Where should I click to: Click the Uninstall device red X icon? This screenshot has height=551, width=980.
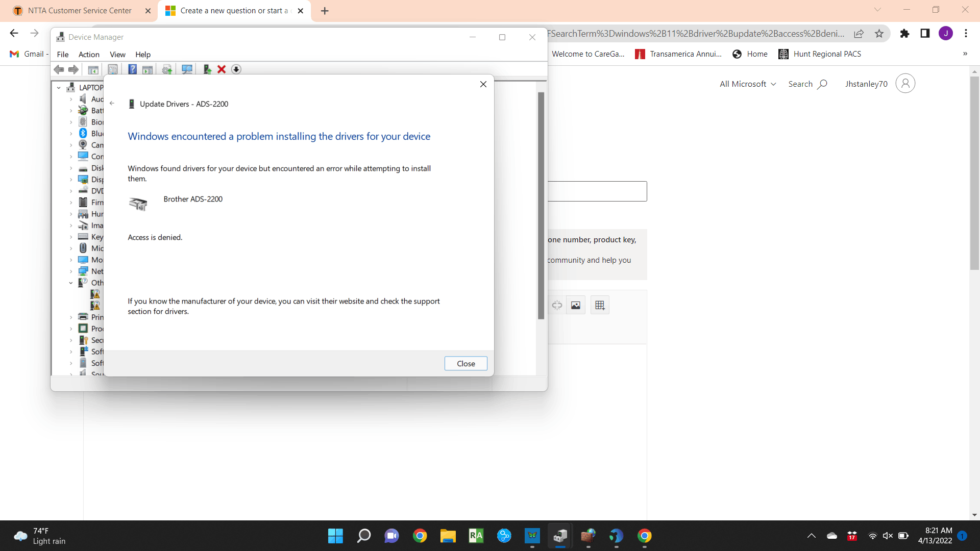coord(222,69)
